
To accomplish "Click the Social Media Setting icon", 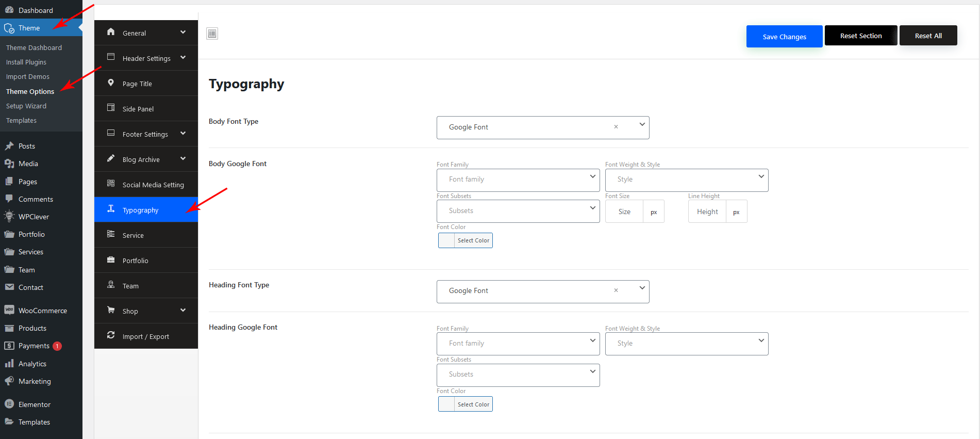I will (111, 184).
